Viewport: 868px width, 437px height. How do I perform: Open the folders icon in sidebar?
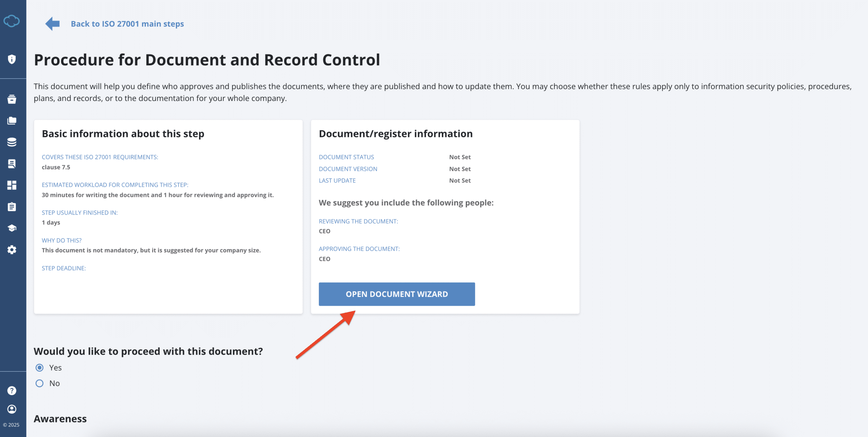(x=12, y=121)
